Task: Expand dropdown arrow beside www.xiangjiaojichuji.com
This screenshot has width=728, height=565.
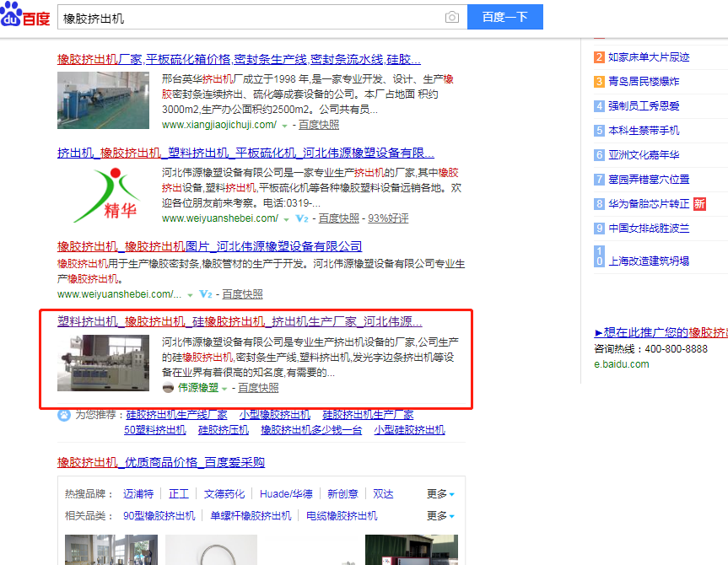Action: pos(284,126)
